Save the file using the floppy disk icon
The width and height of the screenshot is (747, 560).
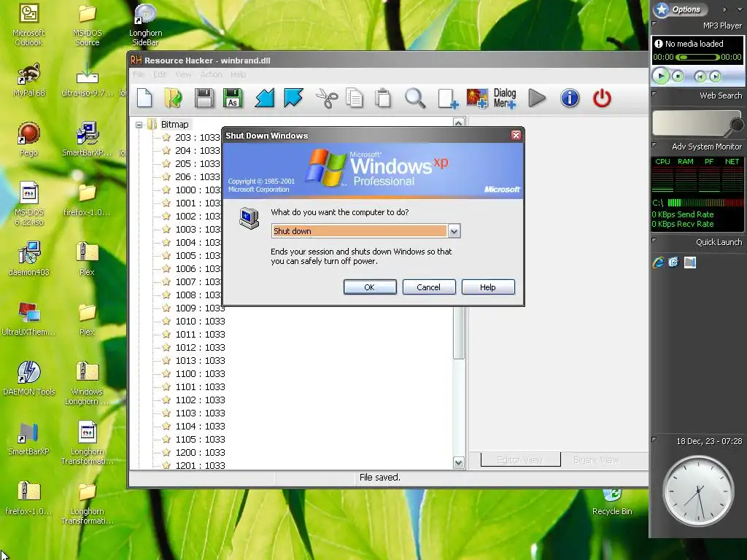(x=204, y=98)
